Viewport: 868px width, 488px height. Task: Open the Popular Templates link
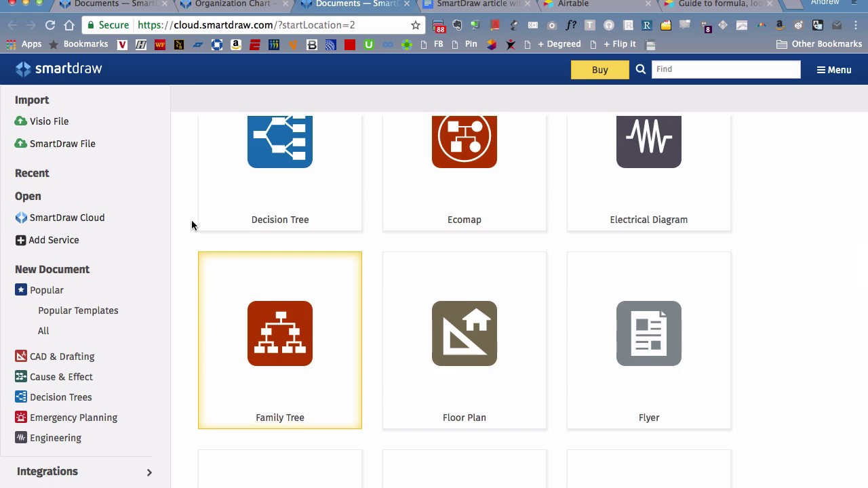click(x=78, y=310)
